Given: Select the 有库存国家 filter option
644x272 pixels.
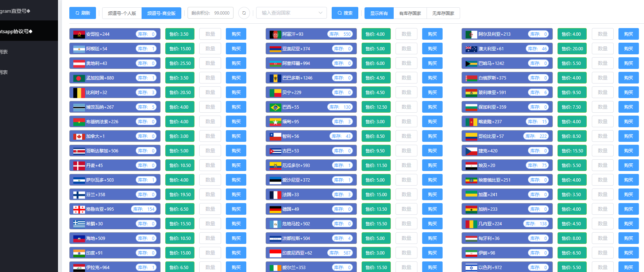Looking at the screenshot, I should coord(410,13).
